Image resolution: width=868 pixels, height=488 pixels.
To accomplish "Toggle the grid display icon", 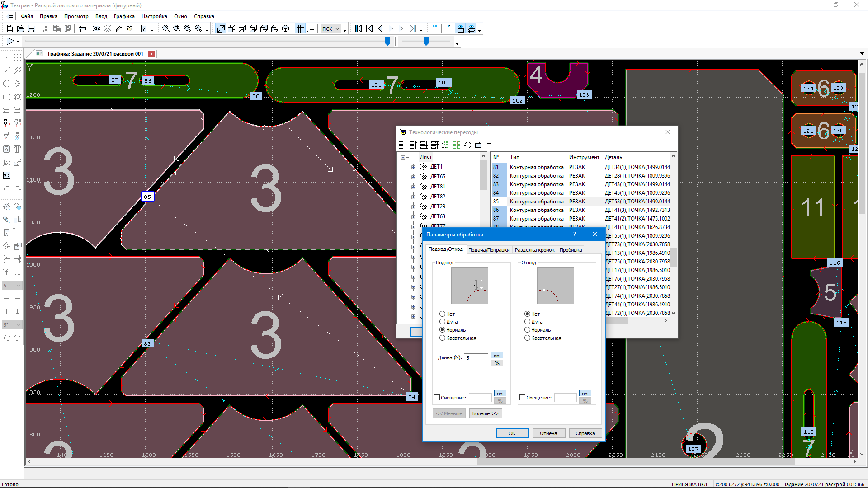I will click(300, 28).
